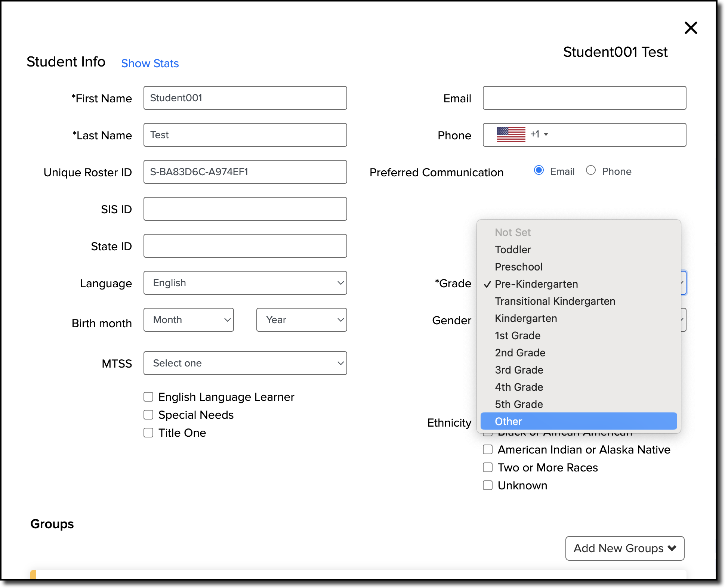
Task: Click the Email input field
Action: 584,98
